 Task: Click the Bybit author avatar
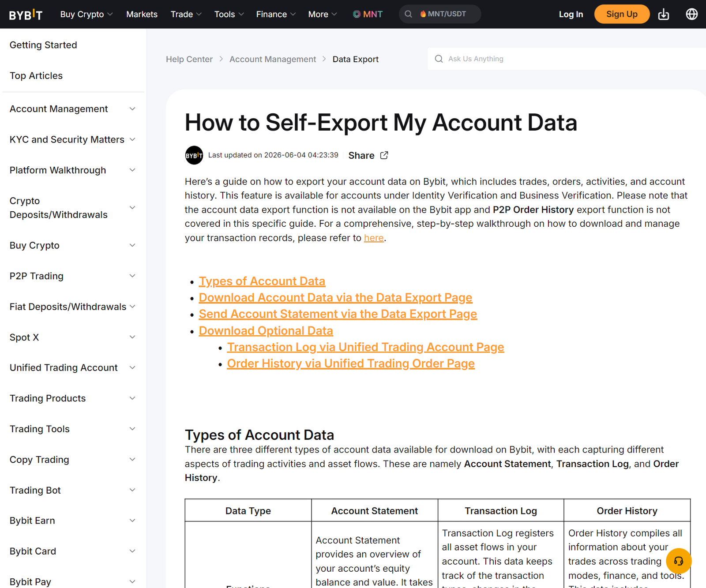(194, 155)
